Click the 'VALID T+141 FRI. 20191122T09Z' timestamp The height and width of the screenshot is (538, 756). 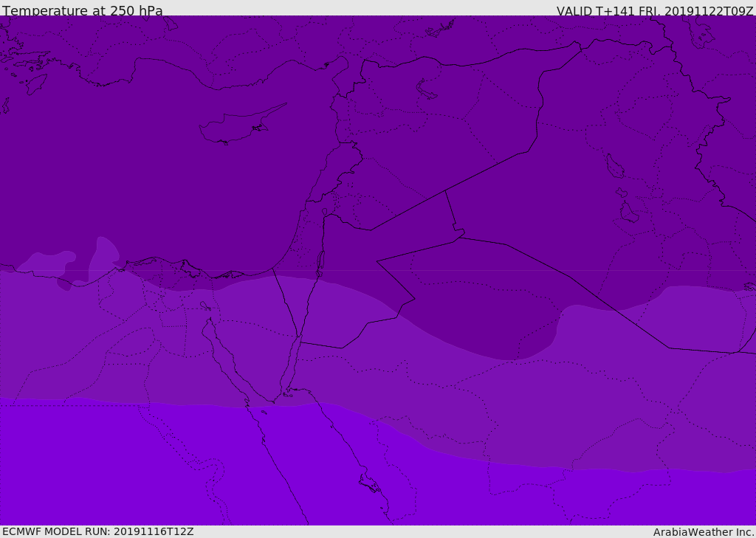pyautogui.click(x=655, y=11)
